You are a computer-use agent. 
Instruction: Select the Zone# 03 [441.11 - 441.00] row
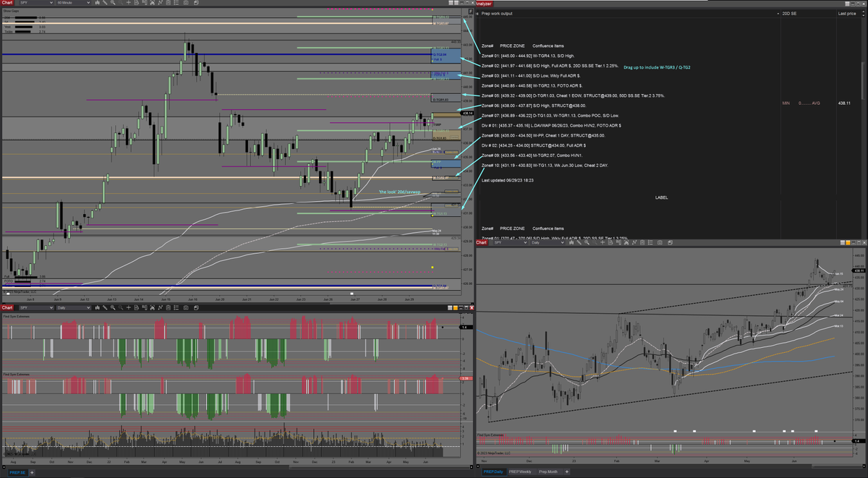click(x=530, y=75)
